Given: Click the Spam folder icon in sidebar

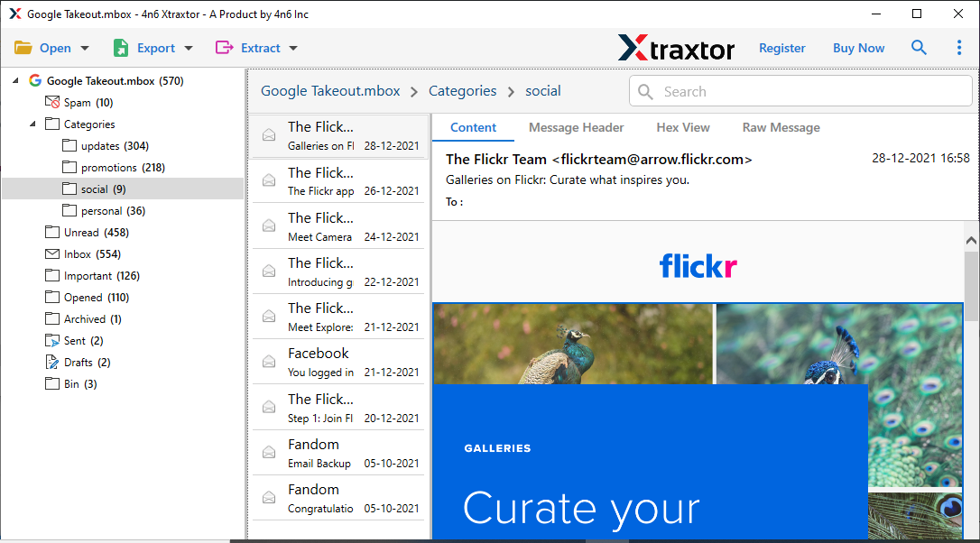Looking at the screenshot, I should (51, 102).
